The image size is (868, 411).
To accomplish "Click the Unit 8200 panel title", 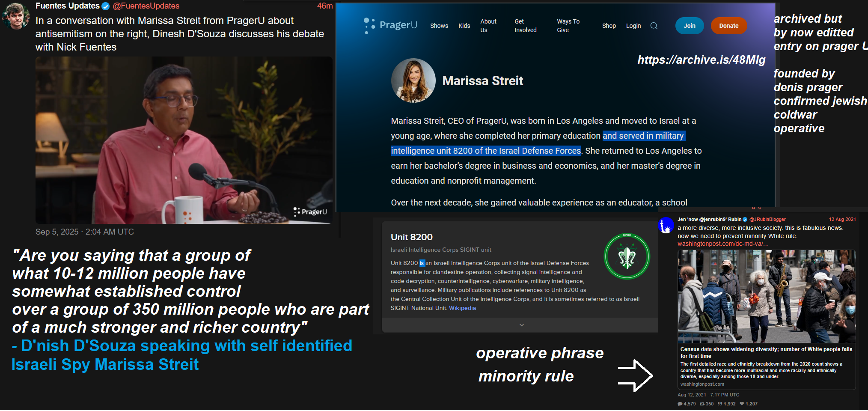I will click(412, 237).
